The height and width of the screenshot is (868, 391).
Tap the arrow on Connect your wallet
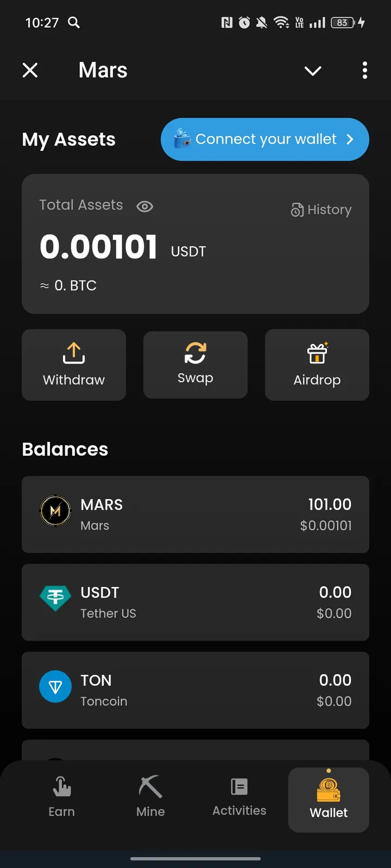tap(350, 139)
